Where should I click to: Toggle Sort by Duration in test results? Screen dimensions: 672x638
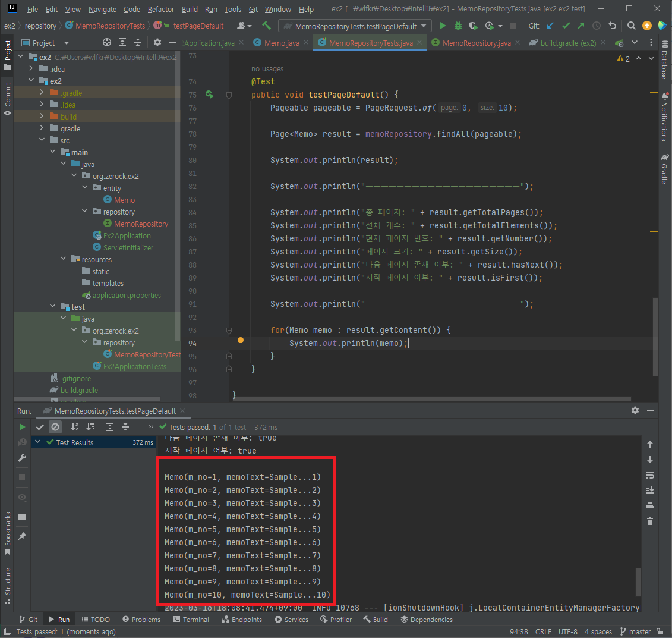click(x=90, y=427)
